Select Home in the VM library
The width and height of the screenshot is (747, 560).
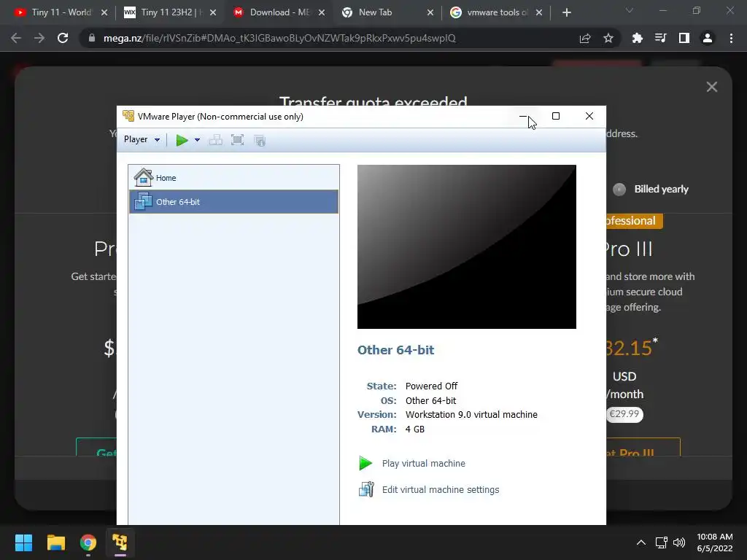(x=234, y=178)
